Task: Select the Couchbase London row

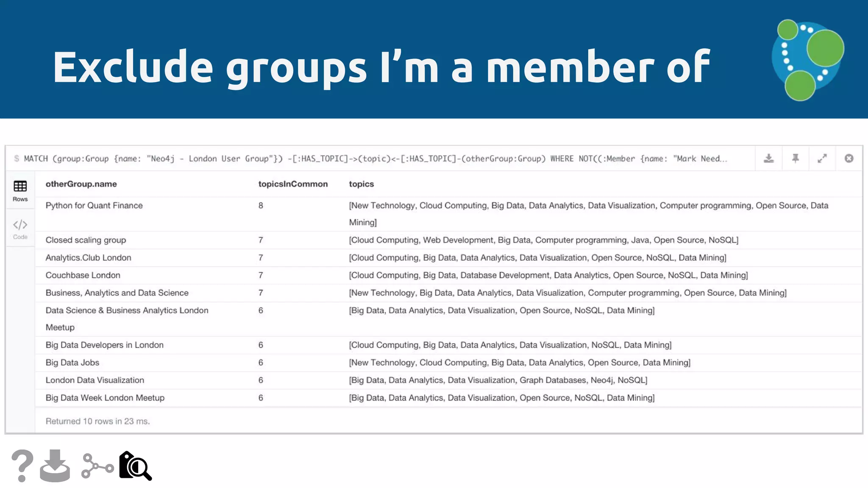Action: click(448, 275)
